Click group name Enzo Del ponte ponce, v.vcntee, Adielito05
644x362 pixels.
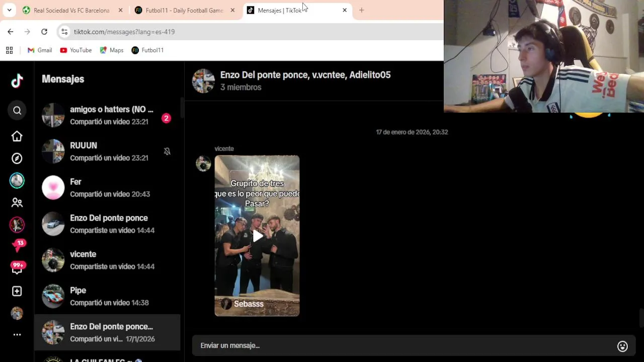coord(305,75)
